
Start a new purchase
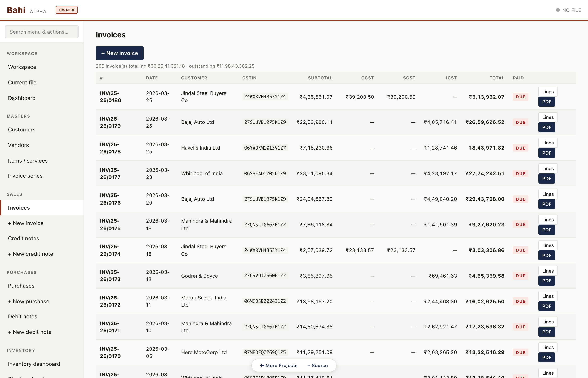point(29,301)
